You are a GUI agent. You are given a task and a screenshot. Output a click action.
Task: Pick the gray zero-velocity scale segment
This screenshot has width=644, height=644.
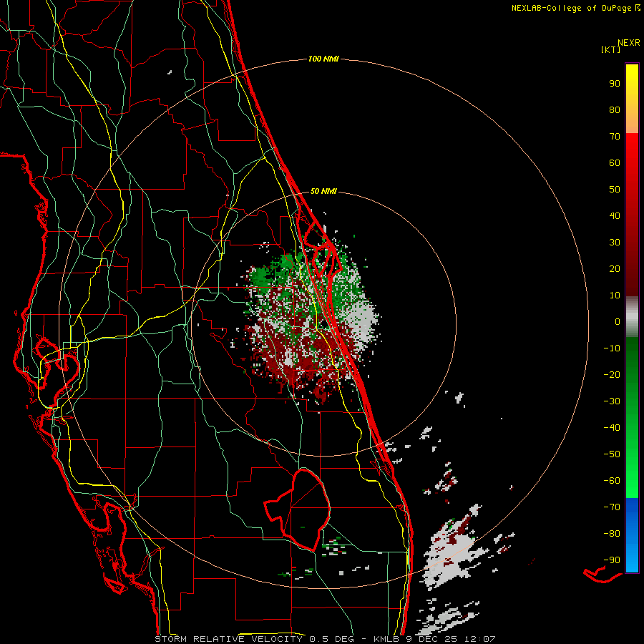[x=632, y=317]
